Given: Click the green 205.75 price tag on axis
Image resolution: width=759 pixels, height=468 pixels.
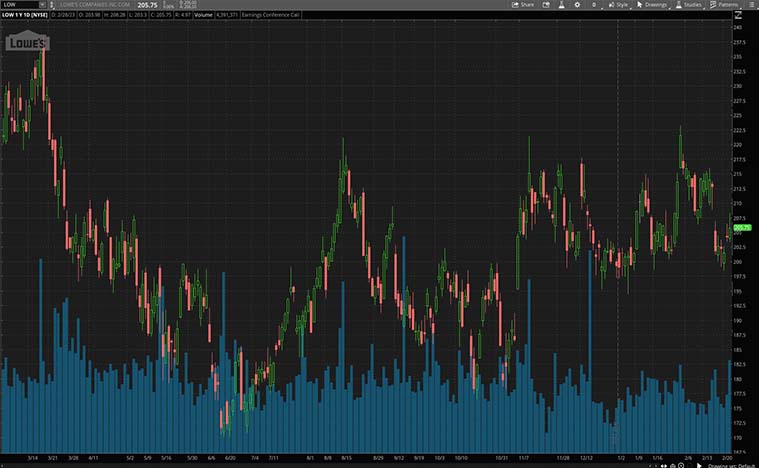Looking at the screenshot, I should [x=742, y=228].
